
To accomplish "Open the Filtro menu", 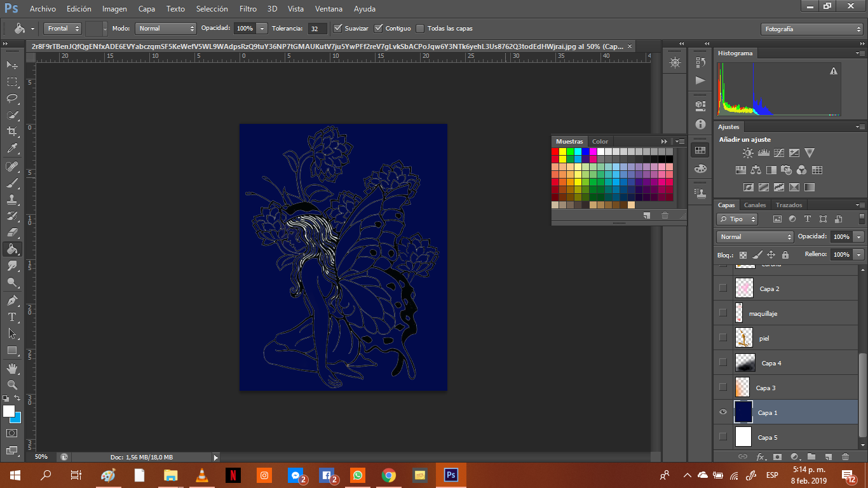I will [x=248, y=9].
